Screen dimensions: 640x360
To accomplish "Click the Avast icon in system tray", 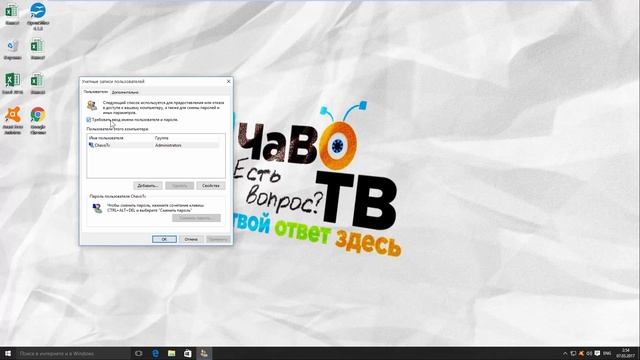I will coord(581,353).
